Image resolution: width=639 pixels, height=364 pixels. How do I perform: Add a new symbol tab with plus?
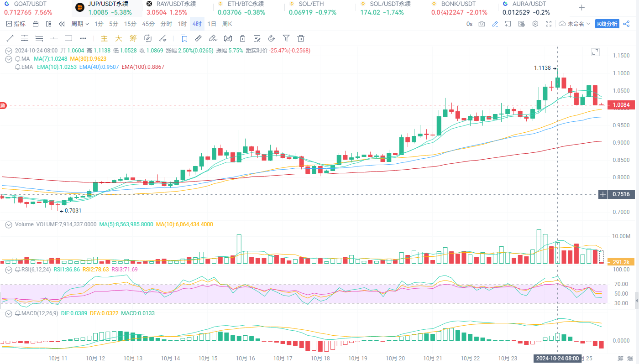click(581, 8)
